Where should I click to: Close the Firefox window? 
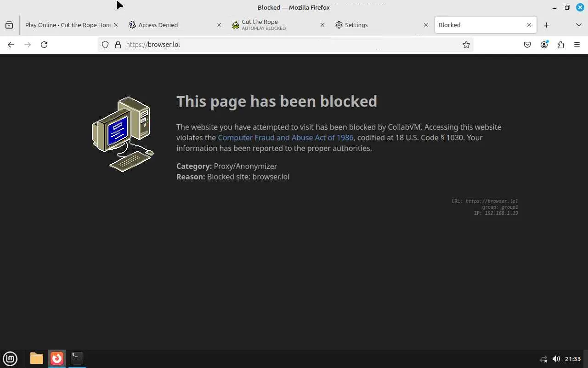(x=580, y=7)
